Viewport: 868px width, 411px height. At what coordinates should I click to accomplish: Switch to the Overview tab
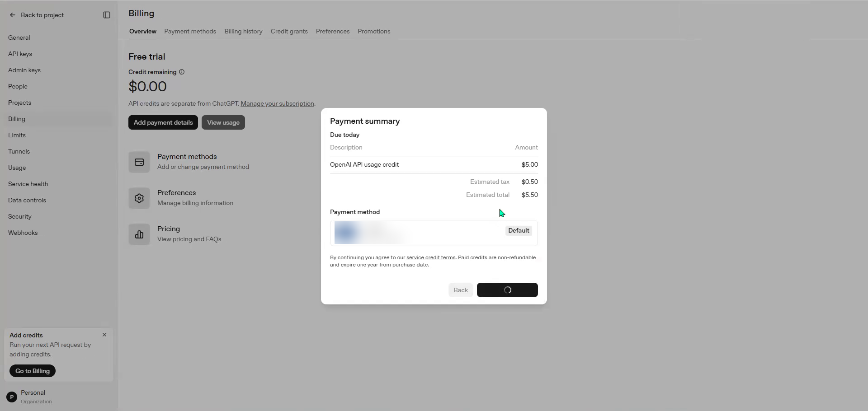143,31
